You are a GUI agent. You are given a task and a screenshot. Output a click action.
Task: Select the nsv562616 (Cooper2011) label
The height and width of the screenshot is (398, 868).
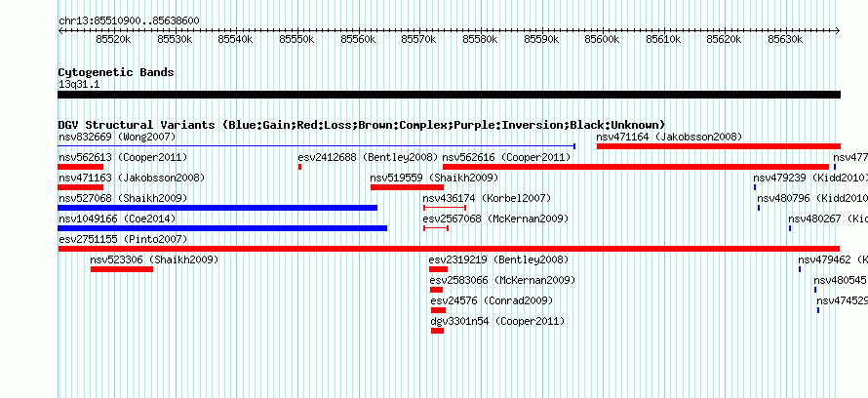click(506, 157)
